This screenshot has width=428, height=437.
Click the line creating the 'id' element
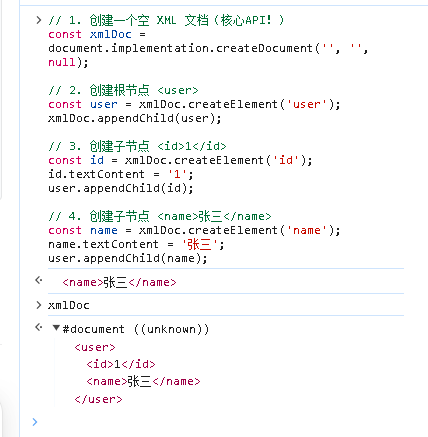(180, 160)
